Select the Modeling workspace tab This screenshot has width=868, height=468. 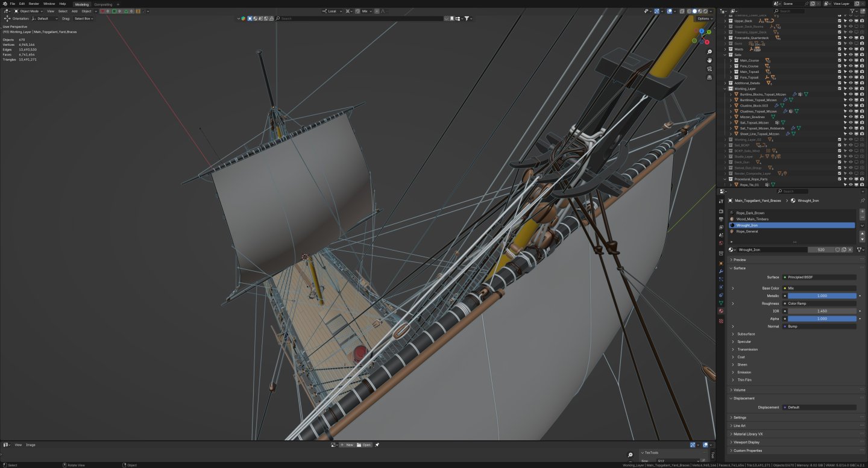tap(81, 4)
